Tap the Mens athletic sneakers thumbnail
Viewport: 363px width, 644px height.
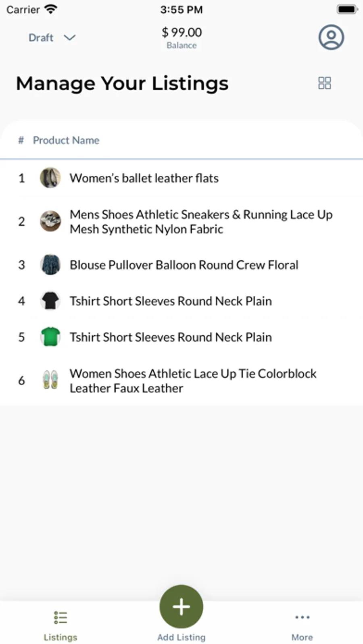tap(50, 221)
